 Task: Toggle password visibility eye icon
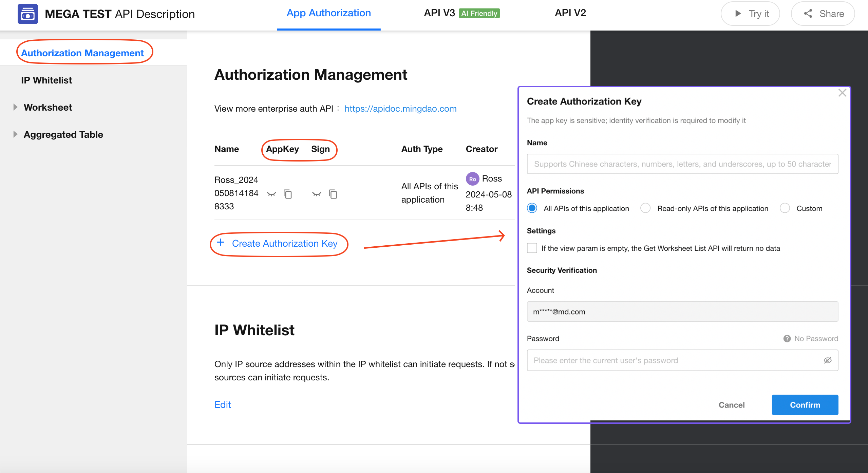coord(828,360)
